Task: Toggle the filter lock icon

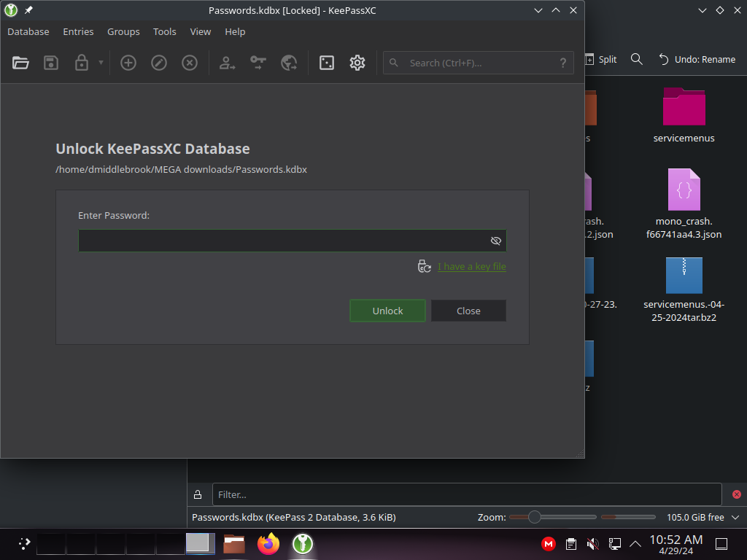Action: (x=198, y=494)
